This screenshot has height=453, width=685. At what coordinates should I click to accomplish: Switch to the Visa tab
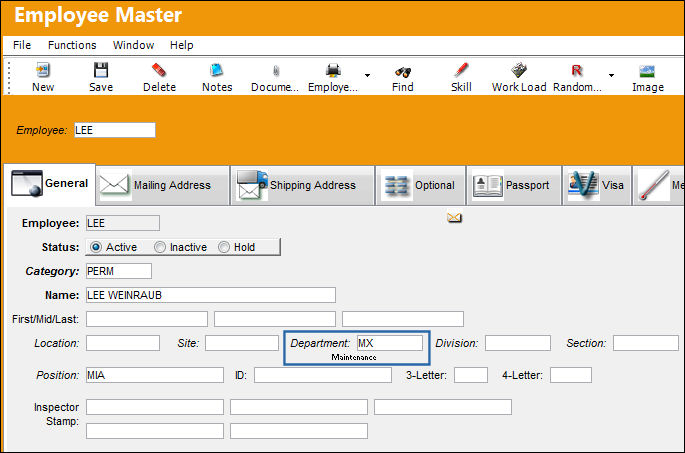click(x=597, y=185)
